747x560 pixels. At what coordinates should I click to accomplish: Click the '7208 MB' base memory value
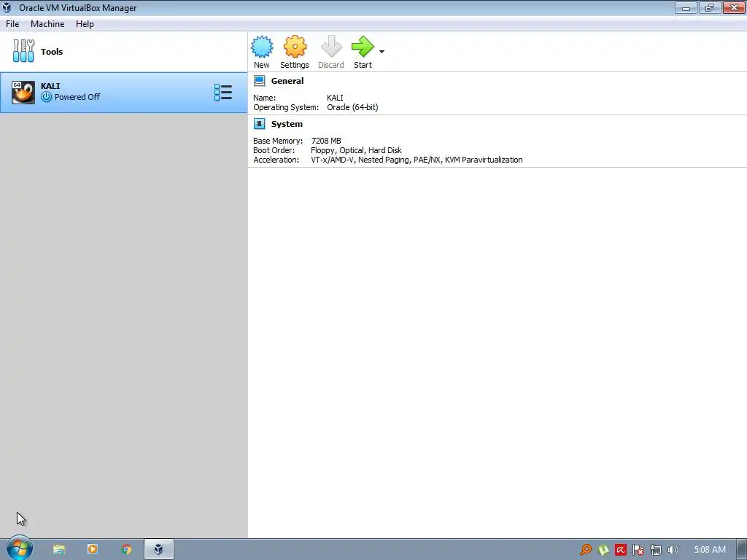[x=326, y=141]
